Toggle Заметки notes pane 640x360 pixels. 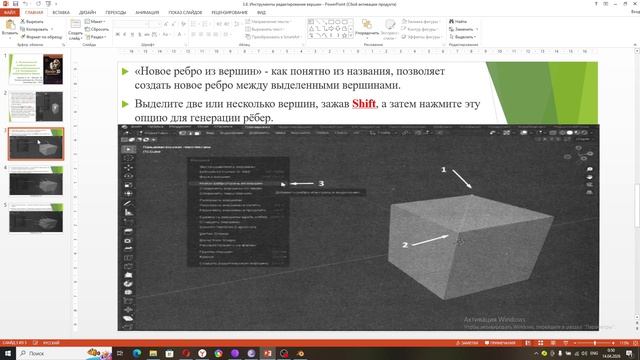467,343
